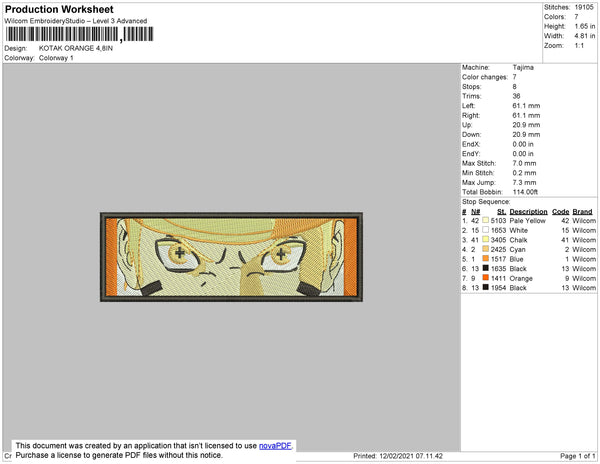Click the Max Stitch value 7.0 mm
600x464 pixels.
click(x=524, y=163)
